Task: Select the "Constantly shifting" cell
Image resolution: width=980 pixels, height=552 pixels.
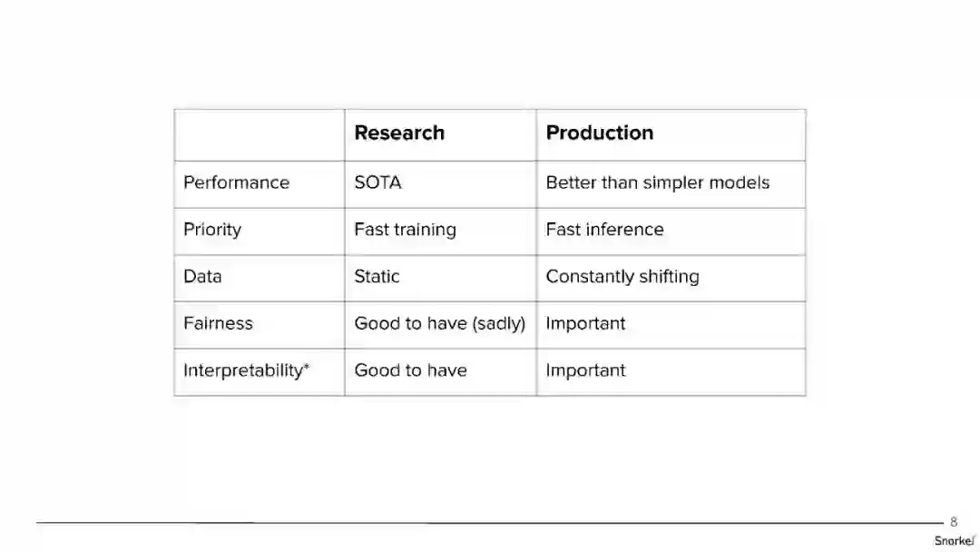Action: pyautogui.click(x=622, y=277)
